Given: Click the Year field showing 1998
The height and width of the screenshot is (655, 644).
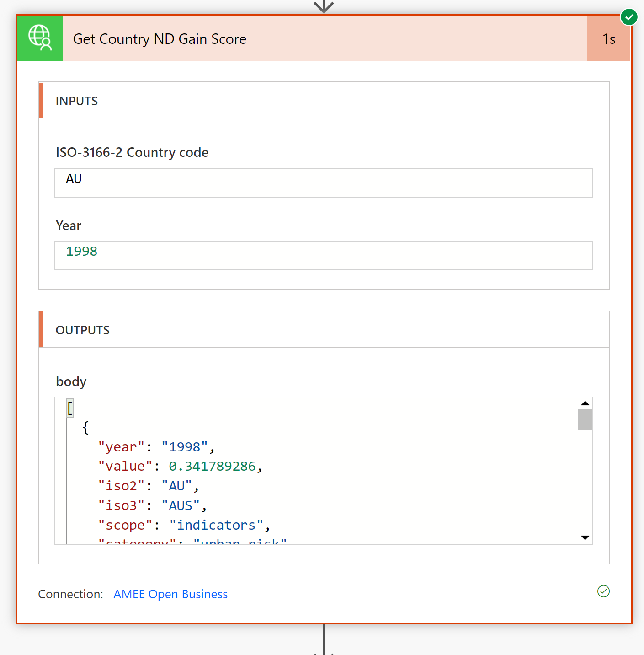Looking at the screenshot, I should tap(324, 255).
